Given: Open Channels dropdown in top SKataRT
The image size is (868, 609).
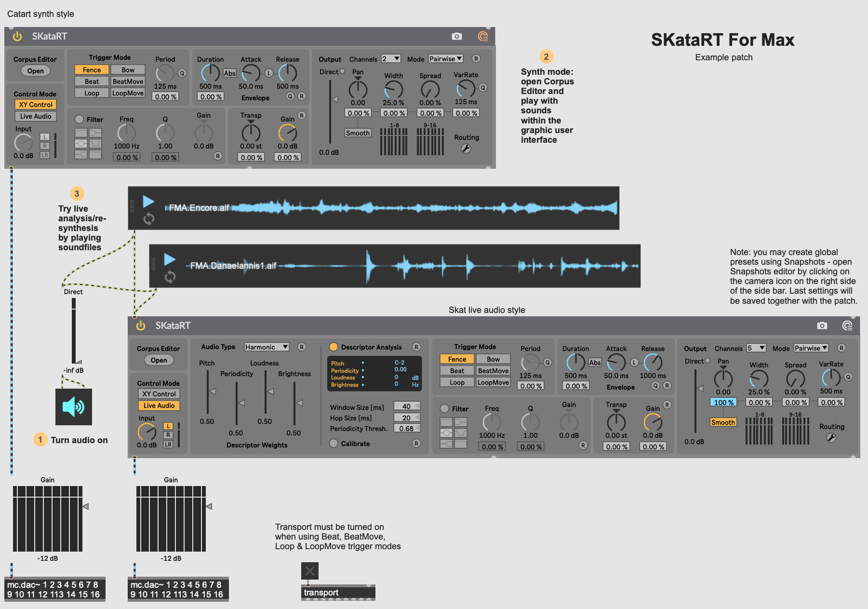Looking at the screenshot, I should coord(391,58).
